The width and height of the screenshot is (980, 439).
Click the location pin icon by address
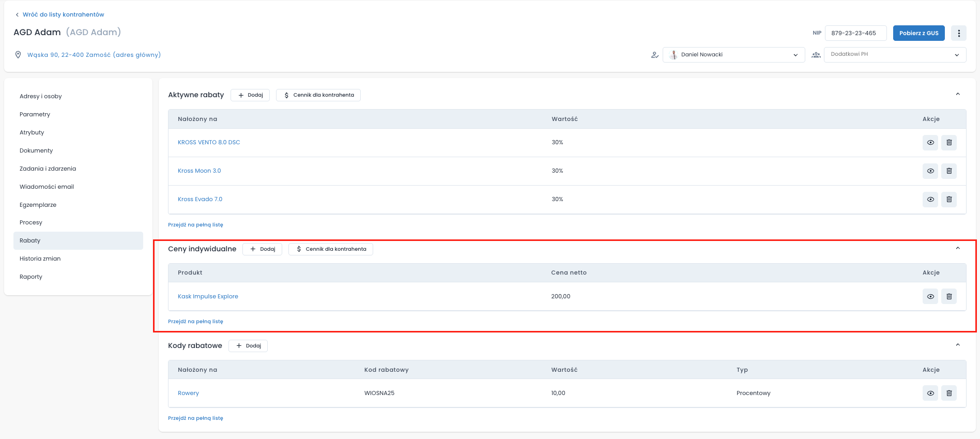click(18, 55)
